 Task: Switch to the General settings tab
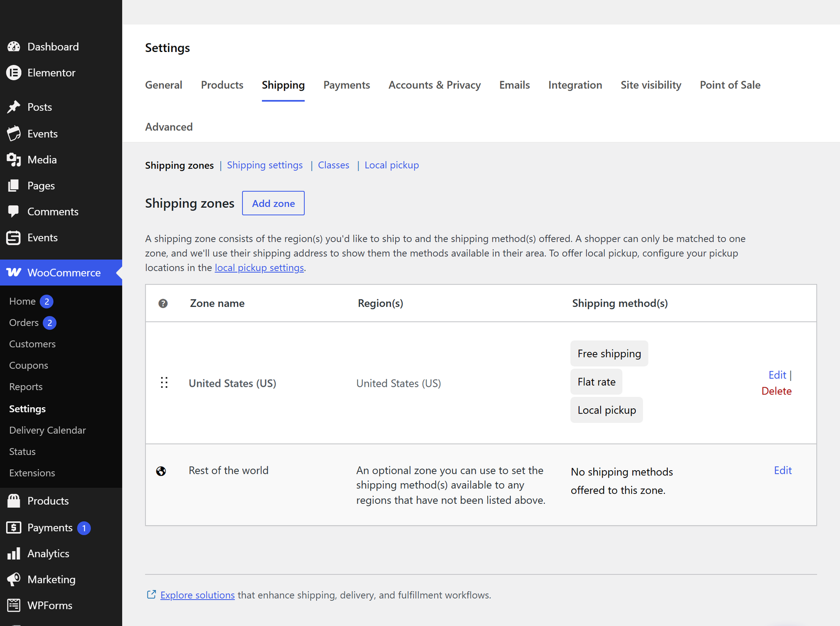tap(164, 85)
